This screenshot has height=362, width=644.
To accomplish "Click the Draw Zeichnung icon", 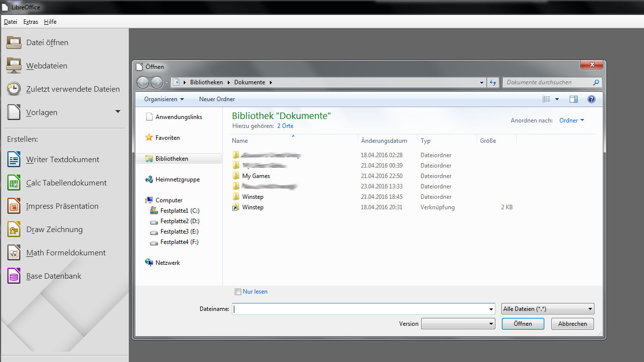I will tap(13, 229).
